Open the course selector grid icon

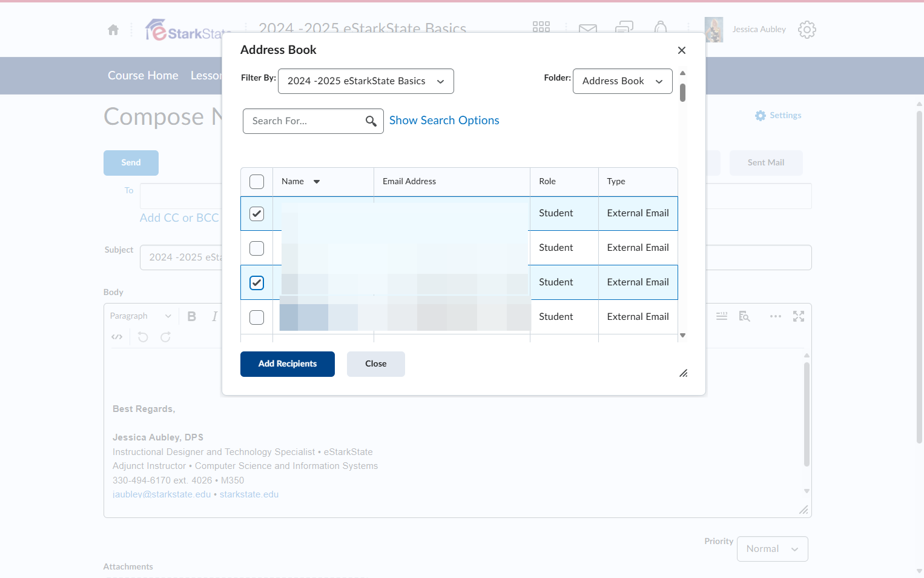pyautogui.click(x=541, y=27)
